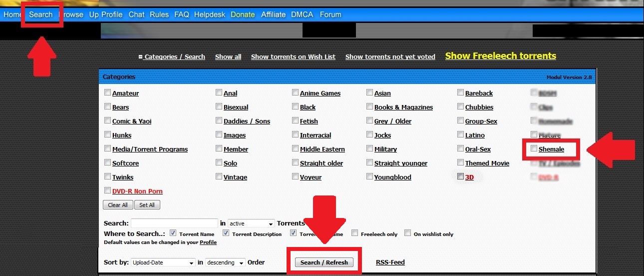Click the Donate link in top bar
The image size is (644, 276).
tap(243, 14)
